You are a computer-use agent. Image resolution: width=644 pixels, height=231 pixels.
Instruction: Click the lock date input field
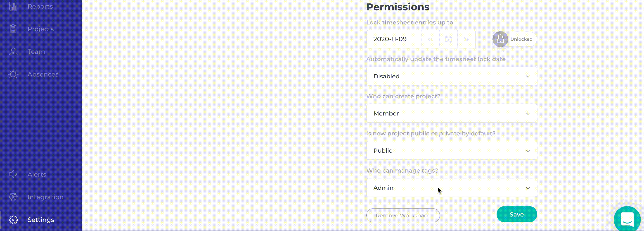pyautogui.click(x=393, y=39)
